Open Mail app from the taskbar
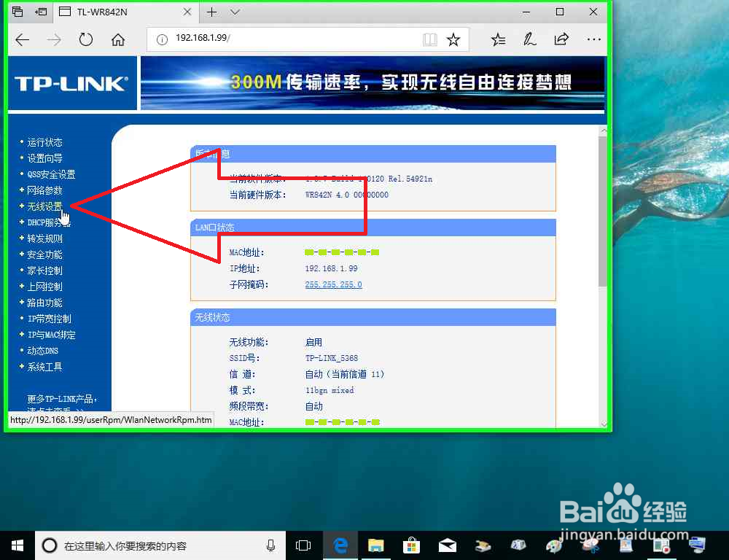This screenshot has height=560, width=729. (448, 545)
